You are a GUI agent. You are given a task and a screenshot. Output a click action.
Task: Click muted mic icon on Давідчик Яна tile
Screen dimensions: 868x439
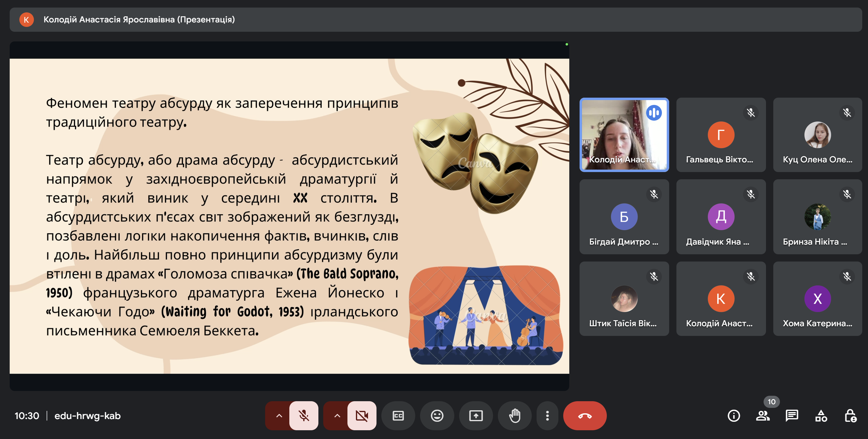(x=750, y=194)
